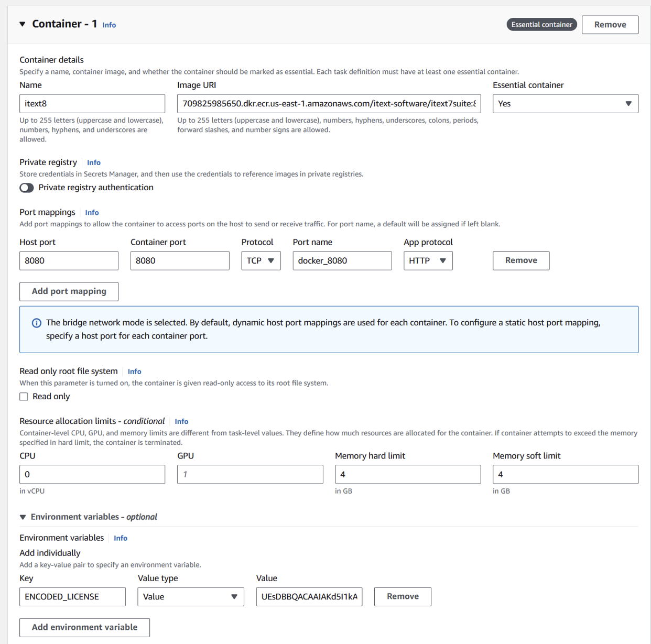The height and width of the screenshot is (644, 651).
Task: Collapse the Container - 1 section triangle
Action: pos(23,24)
